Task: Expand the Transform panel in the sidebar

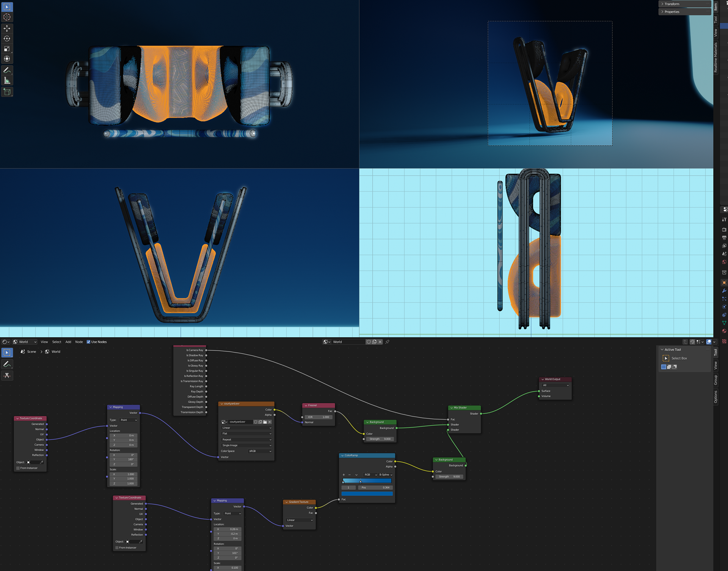Action: 672,4
